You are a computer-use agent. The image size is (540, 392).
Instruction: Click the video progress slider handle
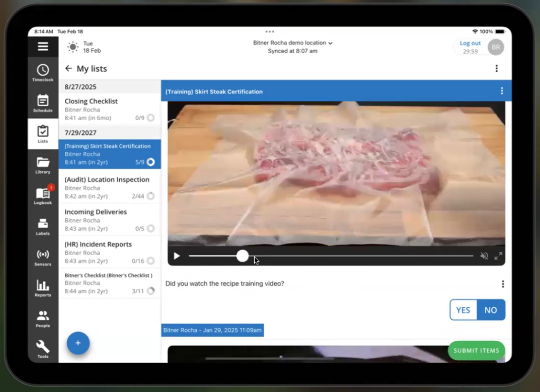click(x=243, y=256)
